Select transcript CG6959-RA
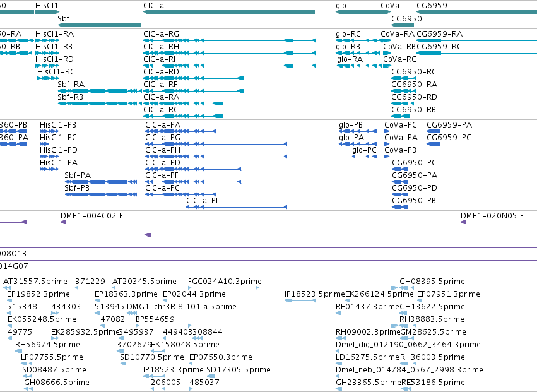The width and height of the screenshot is (537, 392). click(476, 40)
